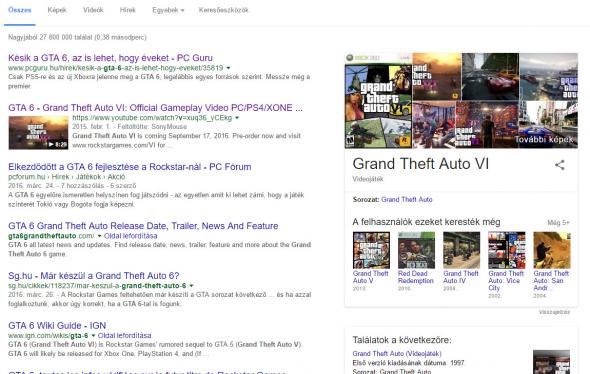
Task: Click 'Oldal lefordítása' for IGN result
Action: [x=125, y=336]
